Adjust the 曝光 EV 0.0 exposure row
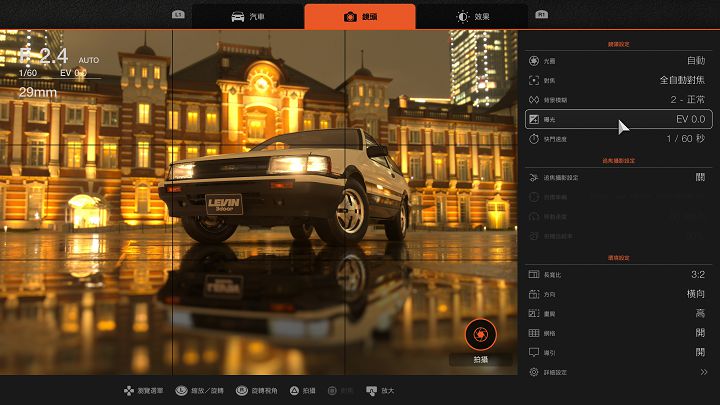Image resolution: width=720 pixels, height=405 pixels. coord(619,119)
